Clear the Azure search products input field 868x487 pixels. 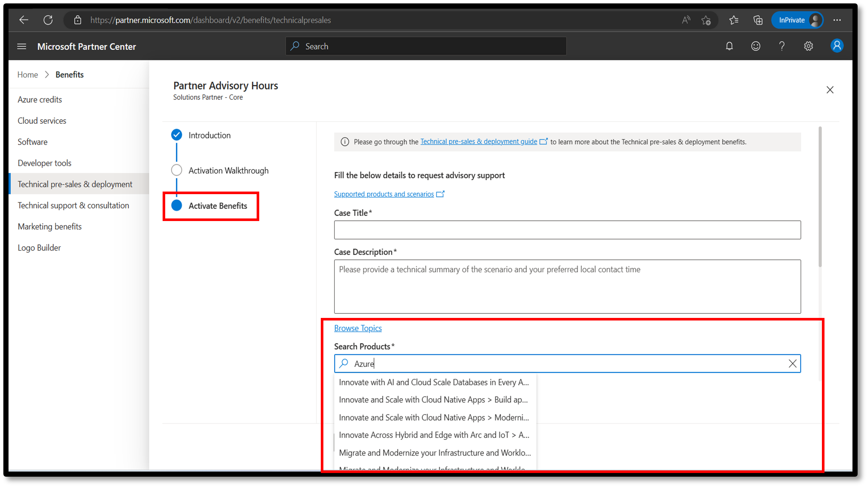tap(793, 363)
